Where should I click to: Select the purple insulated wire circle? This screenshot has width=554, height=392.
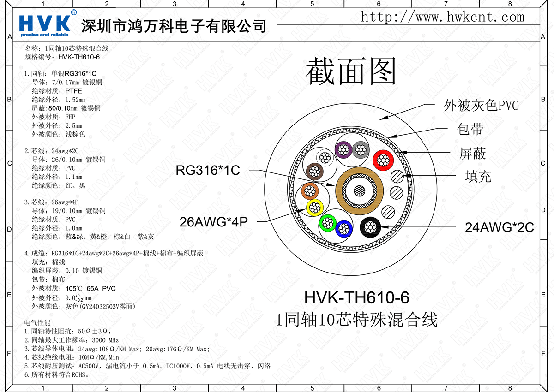343,149
